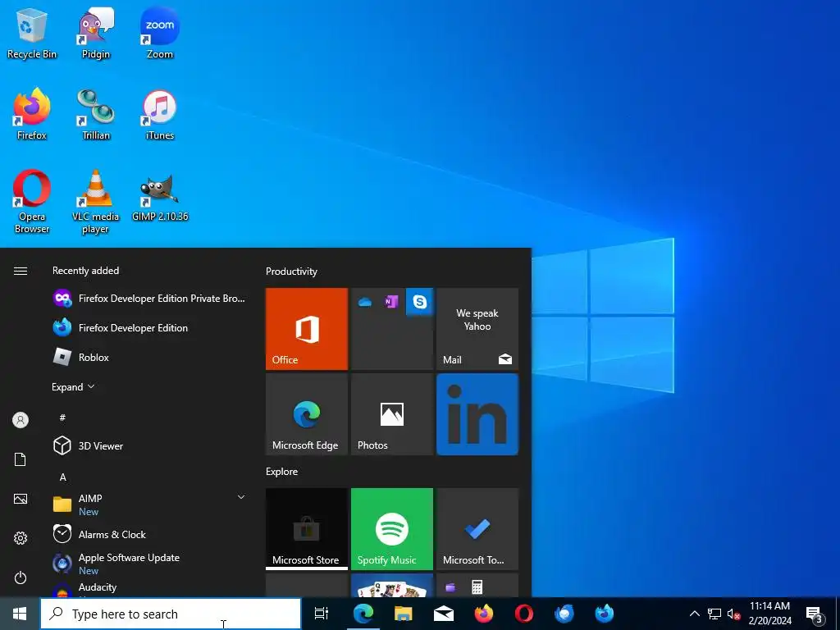The image size is (840, 630).
Task: Launch Firefox from the taskbar
Action: click(484, 614)
